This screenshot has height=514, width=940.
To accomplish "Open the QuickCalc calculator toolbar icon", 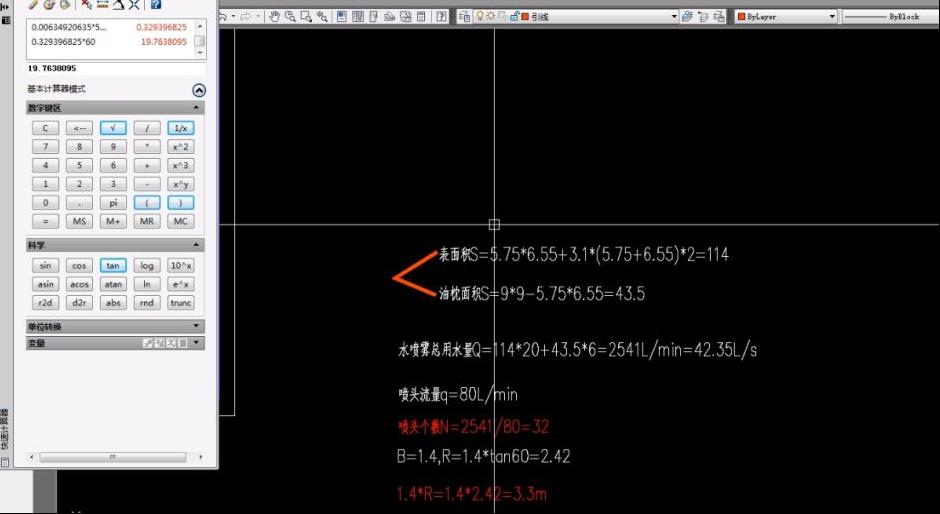I will 421,17.
